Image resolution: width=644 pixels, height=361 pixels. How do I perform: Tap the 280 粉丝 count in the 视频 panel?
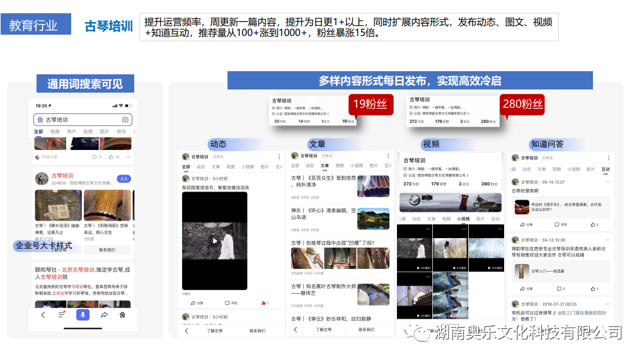(488, 184)
